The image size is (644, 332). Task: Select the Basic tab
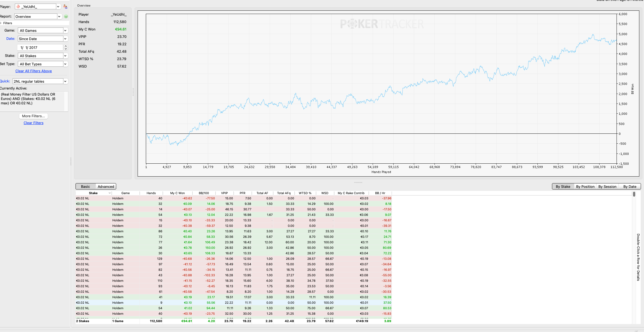[85, 186]
